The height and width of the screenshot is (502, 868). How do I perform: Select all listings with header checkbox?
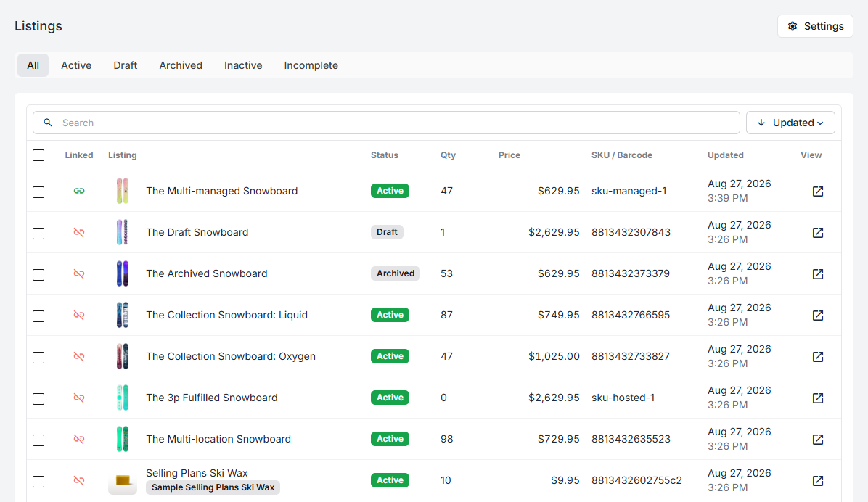[x=38, y=155]
